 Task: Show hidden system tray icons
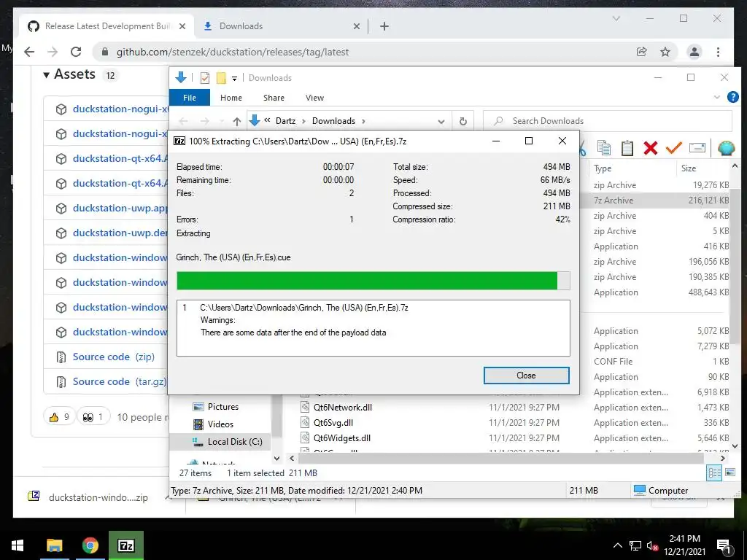[617, 545]
